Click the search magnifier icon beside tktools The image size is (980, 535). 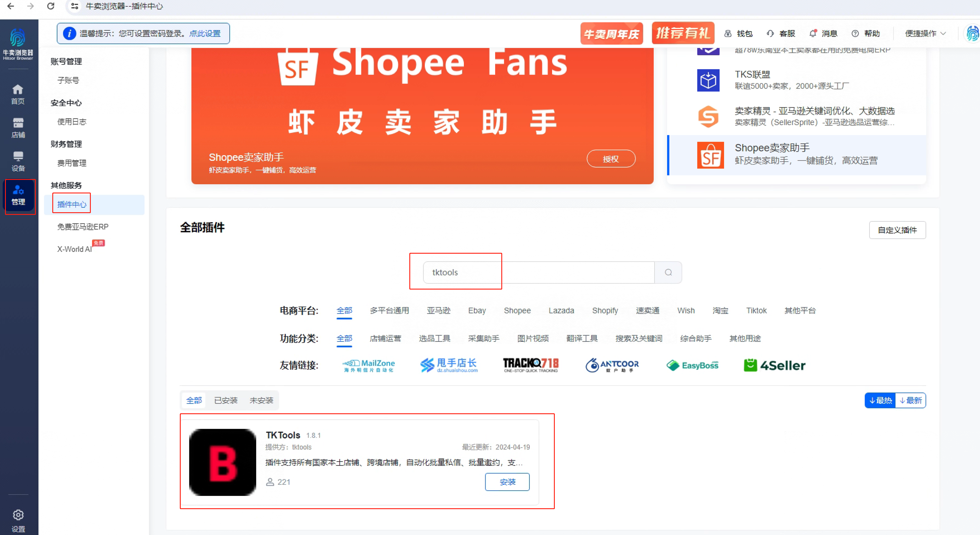click(x=668, y=272)
